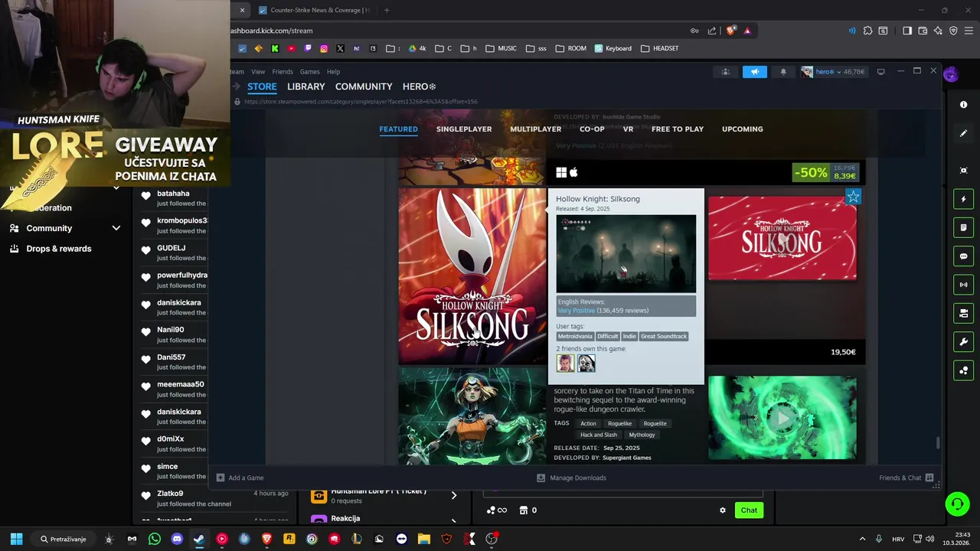Click Kick sidebar info icon

[x=963, y=104]
